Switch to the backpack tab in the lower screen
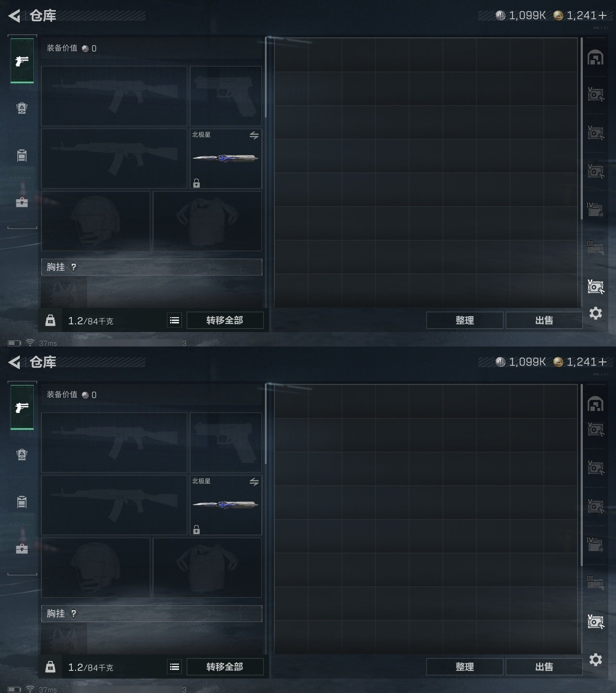Image resolution: width=616 pixels, height=693 pixels. (22, 454)
